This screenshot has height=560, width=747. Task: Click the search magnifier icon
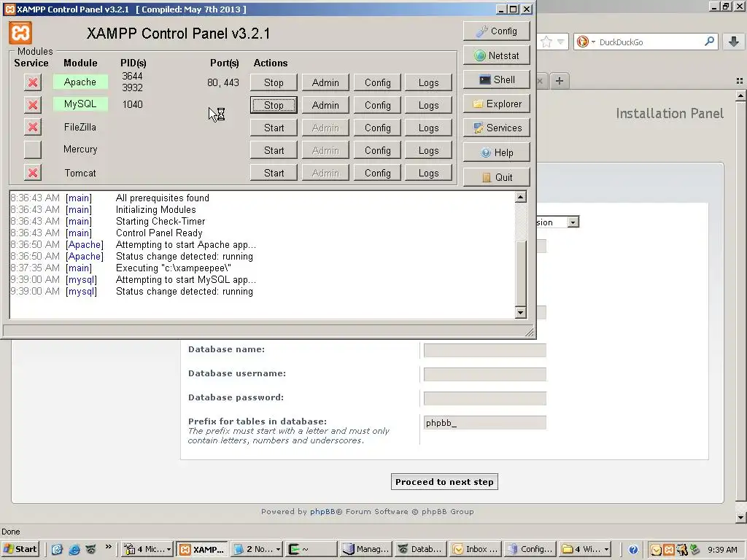click(x=709, y=42)
